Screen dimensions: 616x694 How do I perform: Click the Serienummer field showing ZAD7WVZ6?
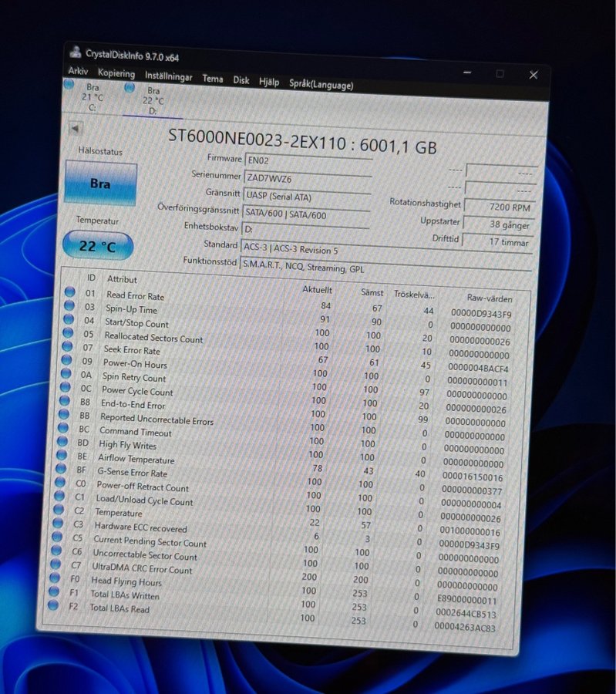coord(306,177)
